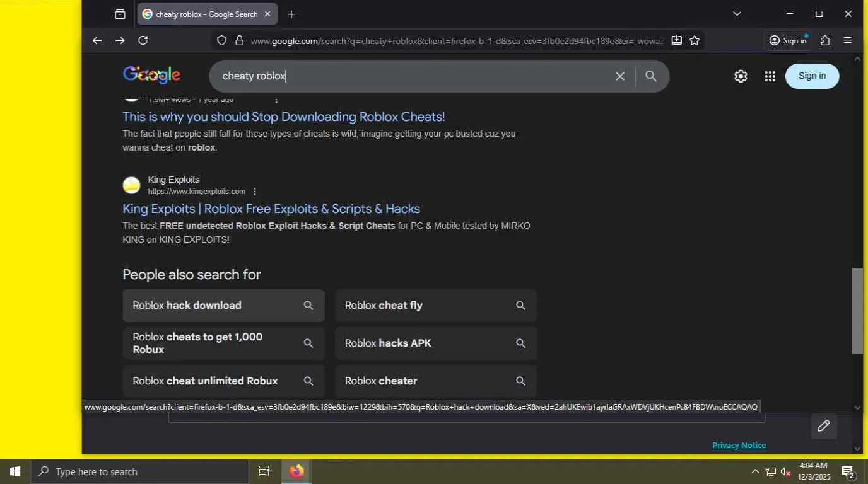Search for Roblox hack download
This screenshot has height=484, width=868.
click(223, 306)
